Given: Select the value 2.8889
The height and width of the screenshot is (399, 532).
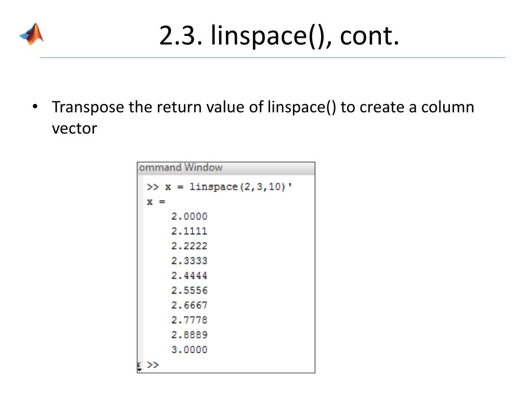Looking at the screenshot, I should pyautogui.click(x=189, y=335).
